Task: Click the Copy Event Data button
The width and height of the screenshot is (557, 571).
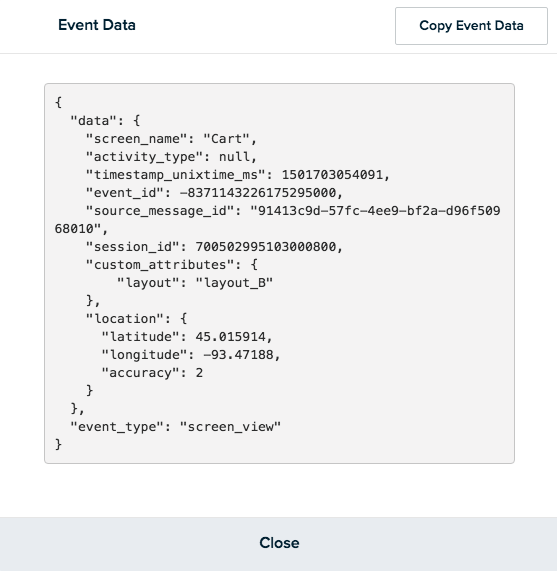Action: pos(471,26)
